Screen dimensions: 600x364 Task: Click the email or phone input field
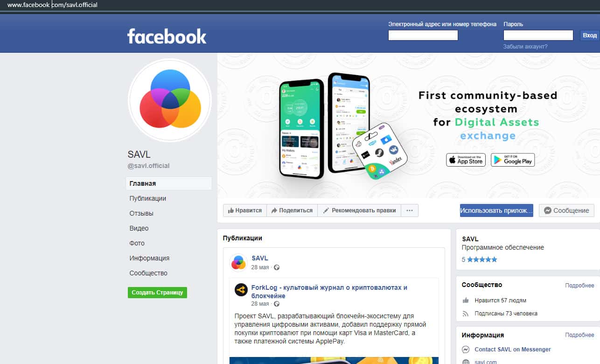pyautogui.click(x=423, y=35)
